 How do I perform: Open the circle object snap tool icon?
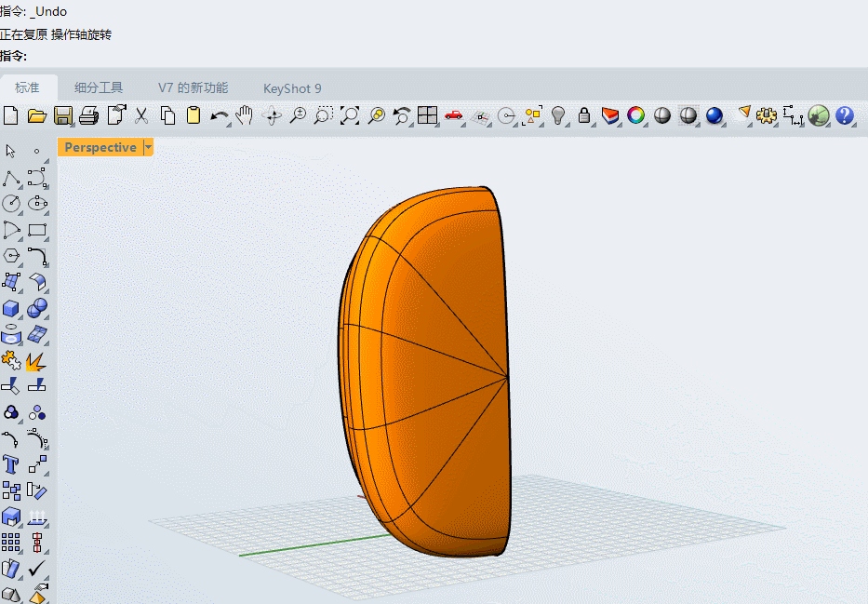point(506,116)
